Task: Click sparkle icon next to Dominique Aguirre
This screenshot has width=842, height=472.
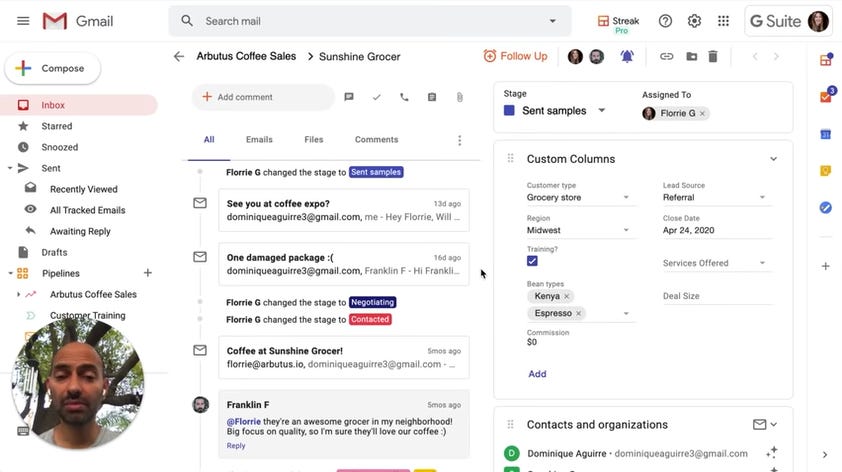Action: [772, 453]
